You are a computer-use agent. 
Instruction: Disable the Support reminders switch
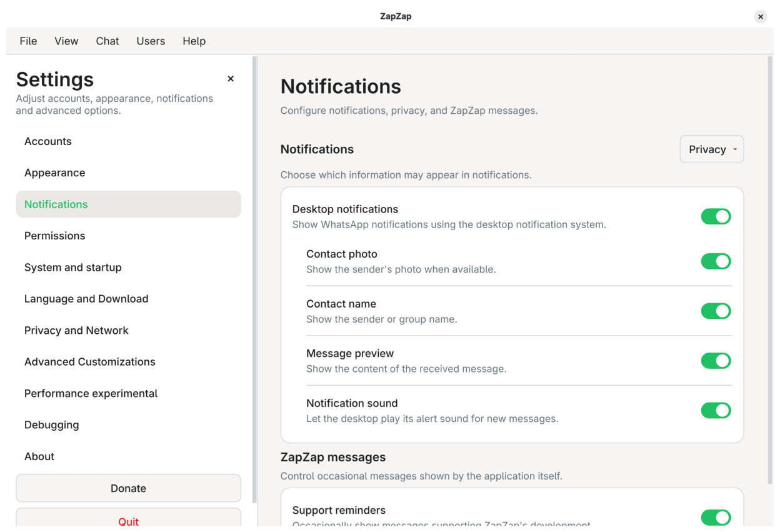coord(716,518)
